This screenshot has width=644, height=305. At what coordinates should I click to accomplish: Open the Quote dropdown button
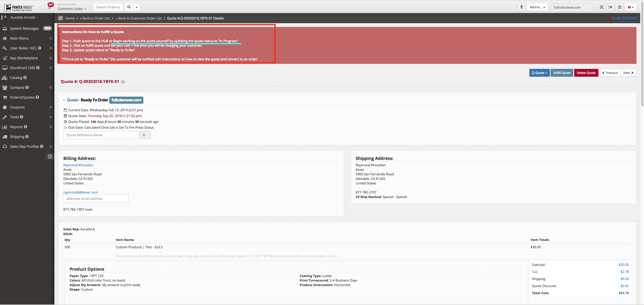pos(539,73)
